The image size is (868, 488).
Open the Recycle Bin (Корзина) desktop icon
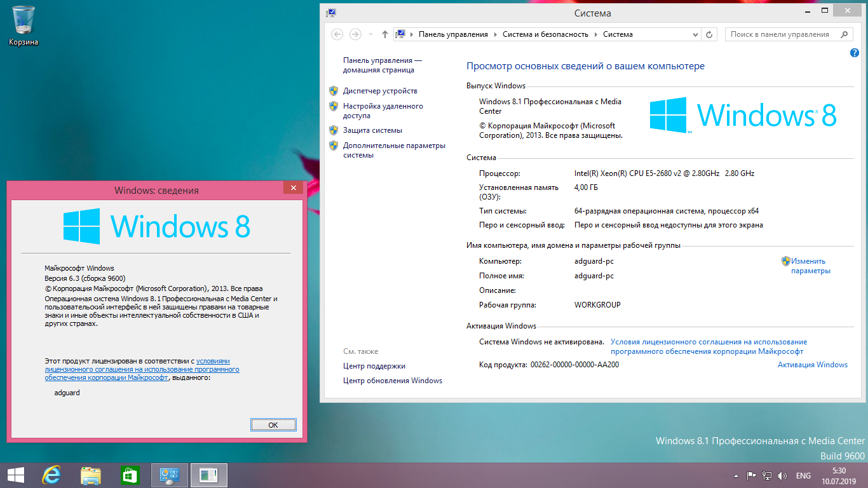click(24, 25)
